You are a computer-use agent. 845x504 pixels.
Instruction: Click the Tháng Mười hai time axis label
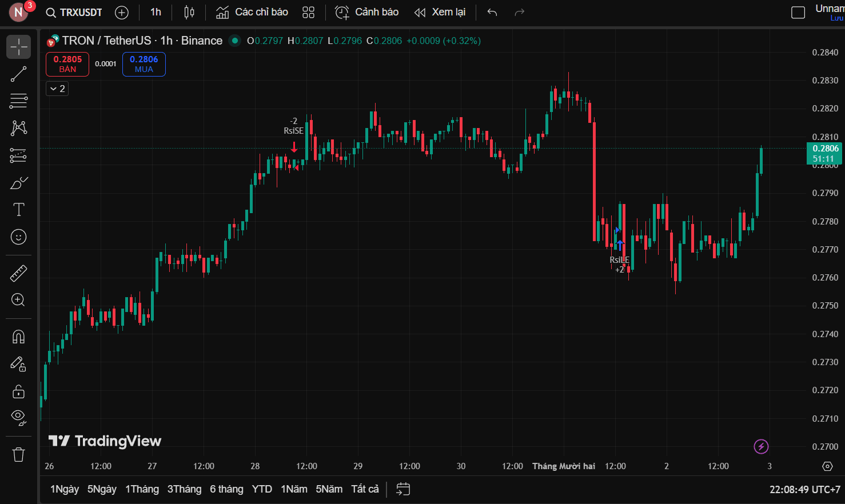pos(564,466)
